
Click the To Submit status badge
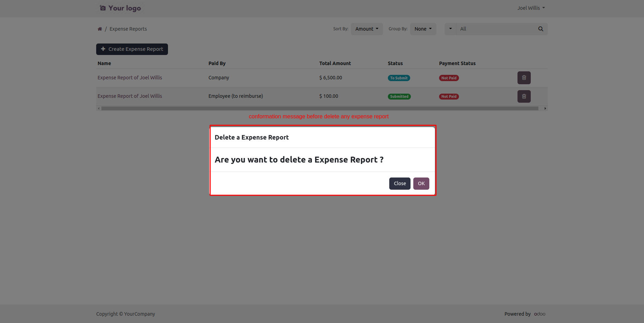click(x=399, y=78)
